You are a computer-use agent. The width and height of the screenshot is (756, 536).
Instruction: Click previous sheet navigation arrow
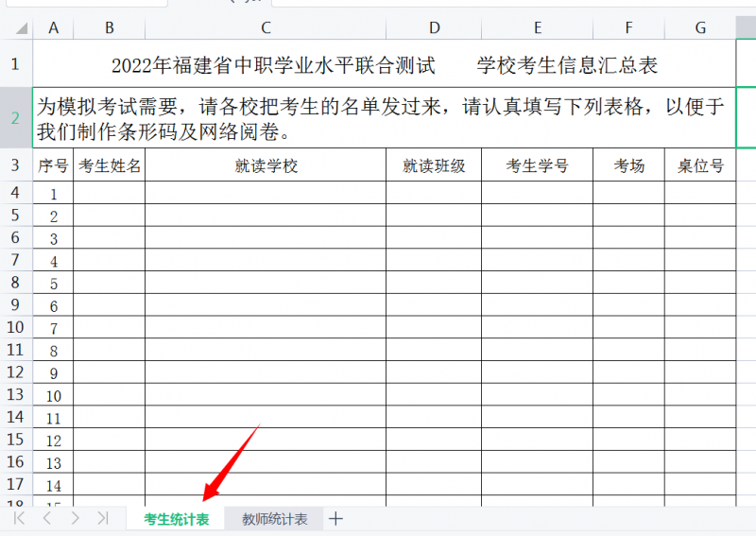[47, 518]
